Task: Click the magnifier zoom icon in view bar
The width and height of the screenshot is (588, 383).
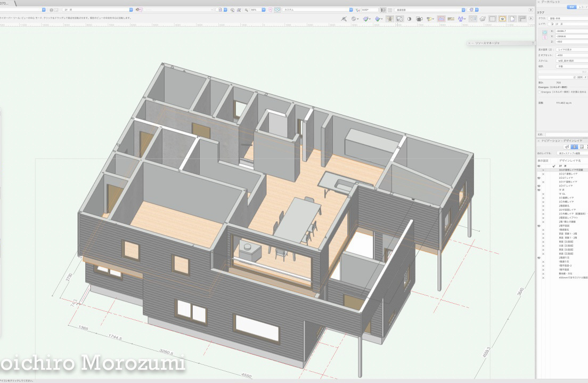Action: (x=246, y=10)
